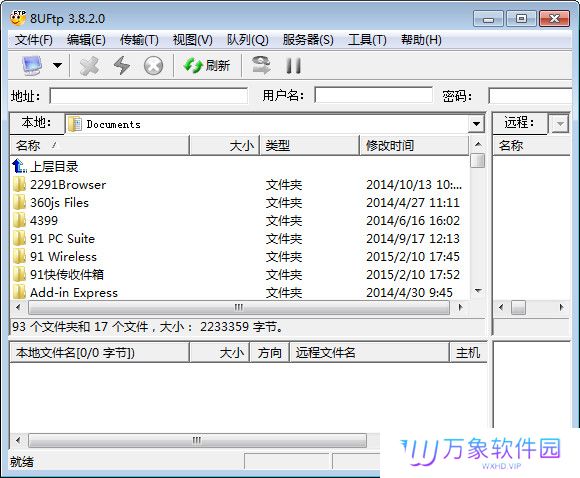Expand the local Documents path dropdown
Screen dimensions: 580x478
click(476, 124)
